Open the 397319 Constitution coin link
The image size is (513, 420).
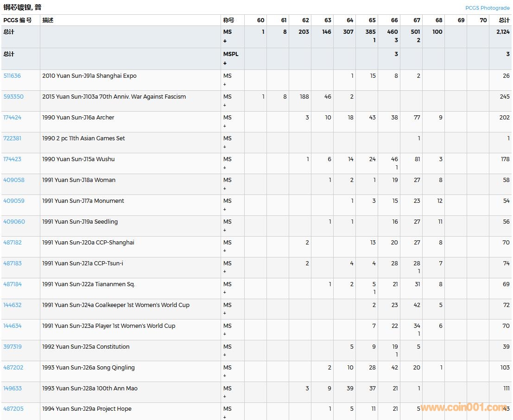[x=12, y=347]
